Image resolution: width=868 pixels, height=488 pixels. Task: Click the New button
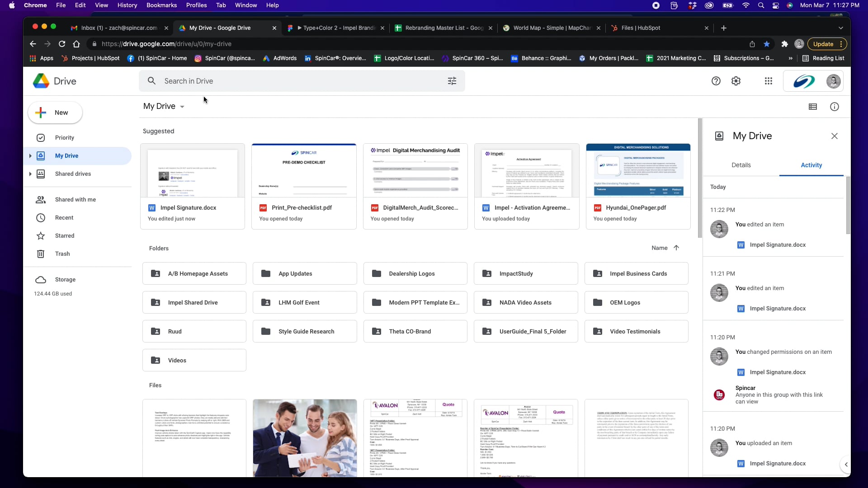pos(55,113)
